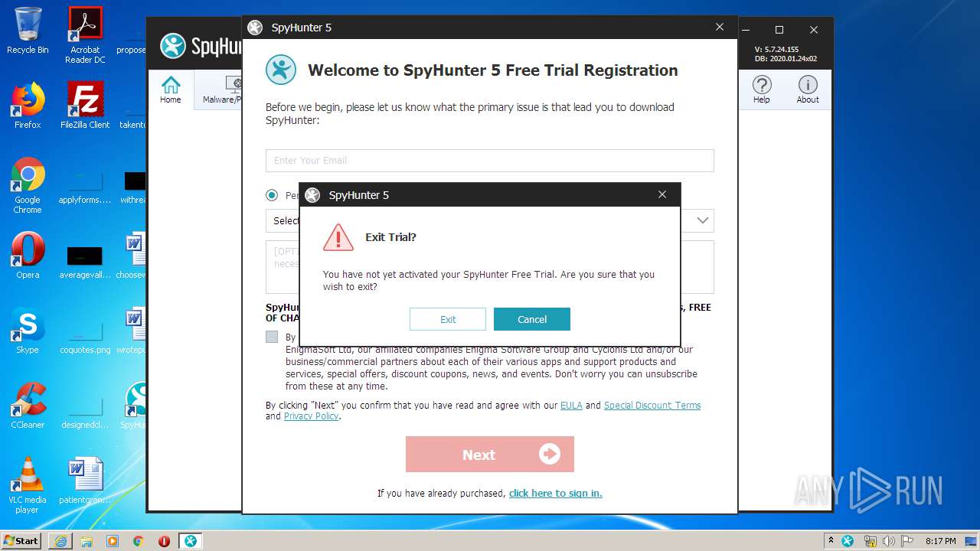Image resolution: width=980 pixels, height=551 pixels.
Task: Launch Opera from the desktop
Action: (x=28, y=256)
